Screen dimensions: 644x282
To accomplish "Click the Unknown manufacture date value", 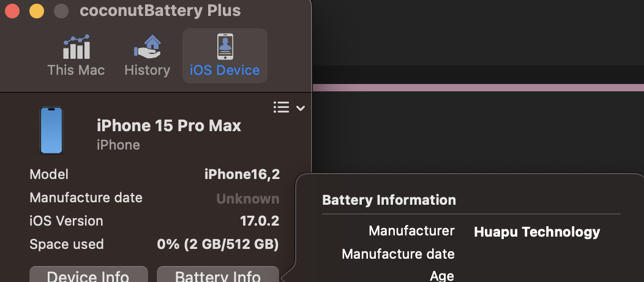I will (x=248, y=199).
